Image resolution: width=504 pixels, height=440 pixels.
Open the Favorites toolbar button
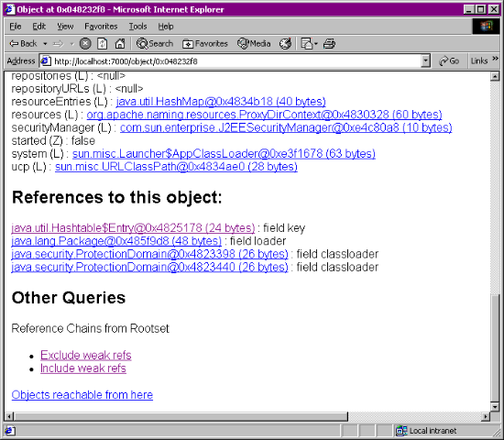coord(204,43)
